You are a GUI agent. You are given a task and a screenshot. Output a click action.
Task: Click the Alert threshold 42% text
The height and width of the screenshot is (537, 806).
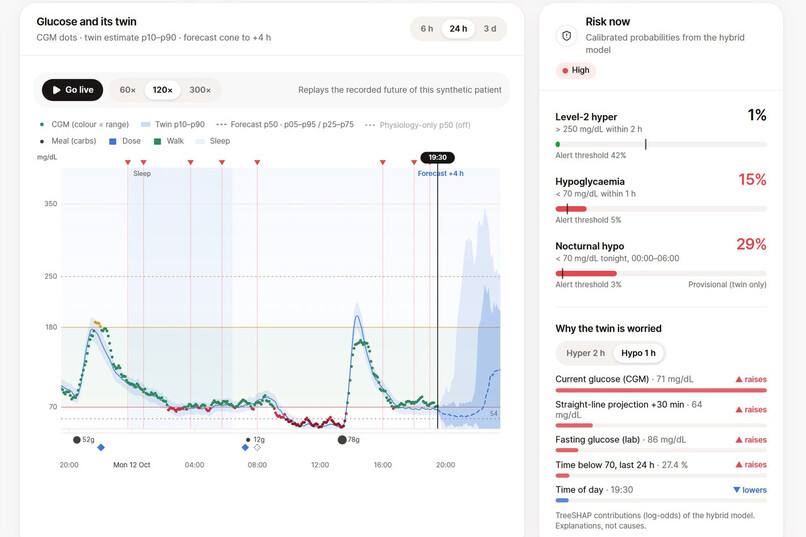point(591,155)
